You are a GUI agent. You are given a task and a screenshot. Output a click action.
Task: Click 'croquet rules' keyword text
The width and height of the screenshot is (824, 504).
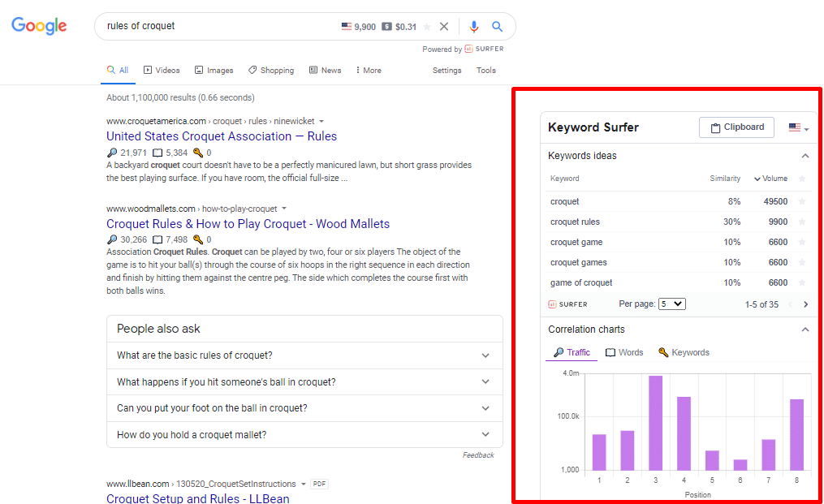click(575, 222)
